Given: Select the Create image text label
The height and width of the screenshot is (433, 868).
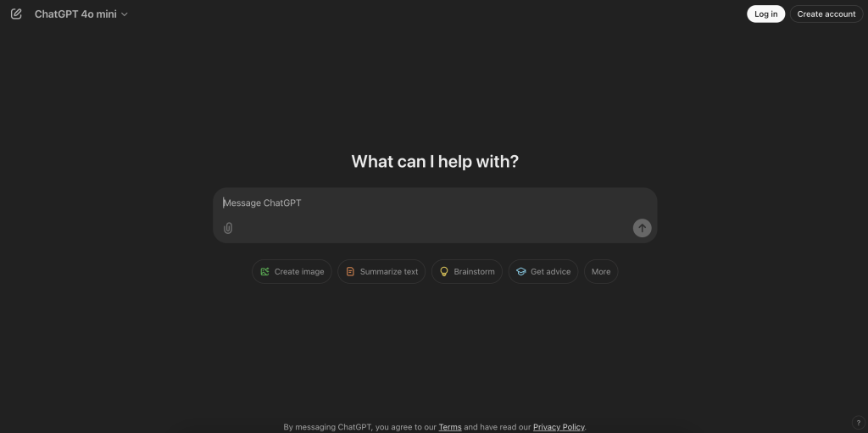Looking at the screenshot, I should click(x=299, y=272).
